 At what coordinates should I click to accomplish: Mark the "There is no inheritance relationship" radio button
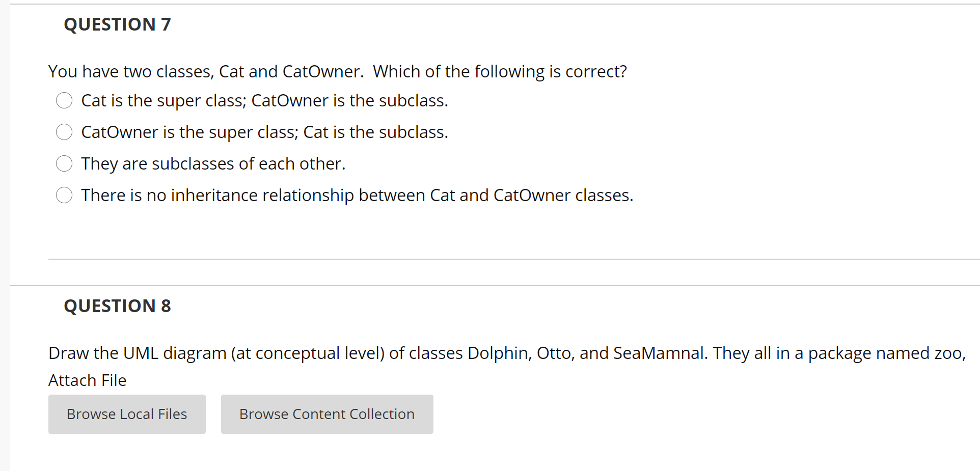point(64,195)
